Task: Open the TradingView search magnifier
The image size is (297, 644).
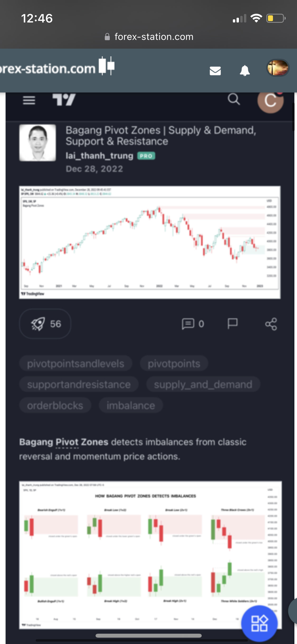Action: tap(234, 99)
